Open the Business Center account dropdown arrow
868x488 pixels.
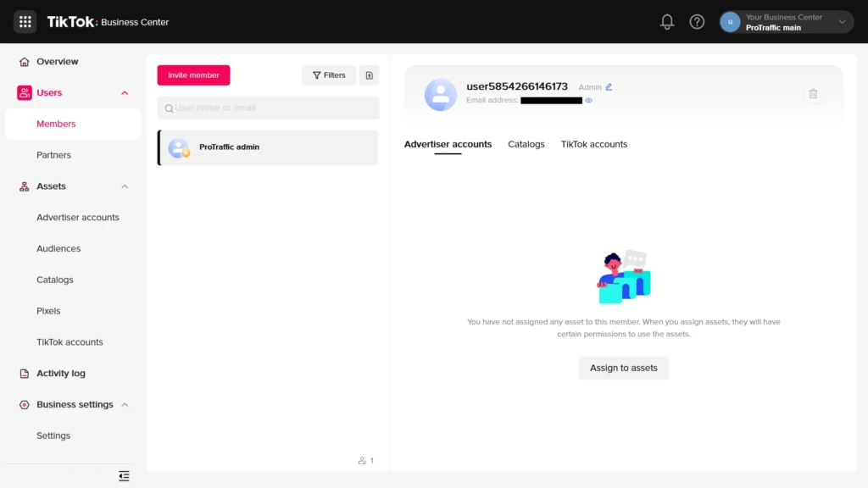click(x=842, y=22)
